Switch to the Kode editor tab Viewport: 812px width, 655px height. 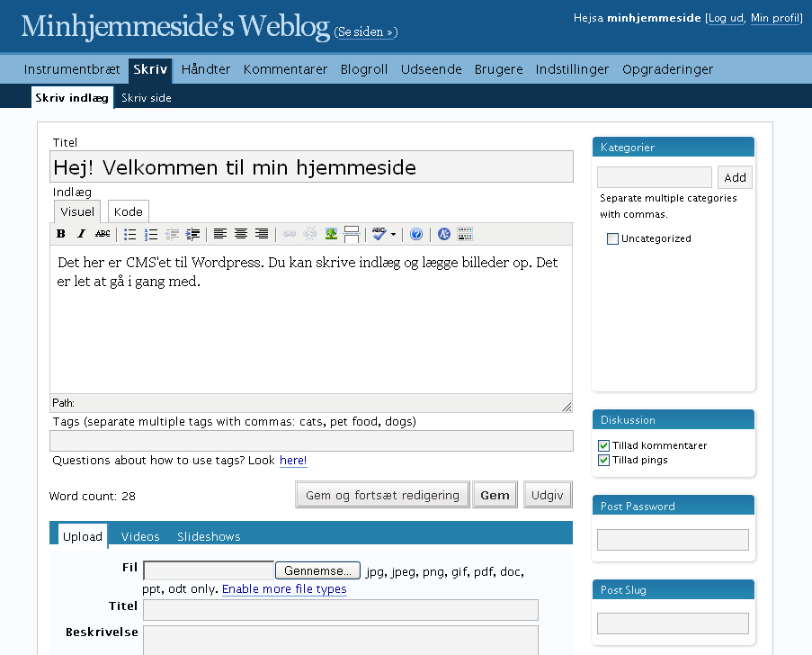tap(128, 211)
